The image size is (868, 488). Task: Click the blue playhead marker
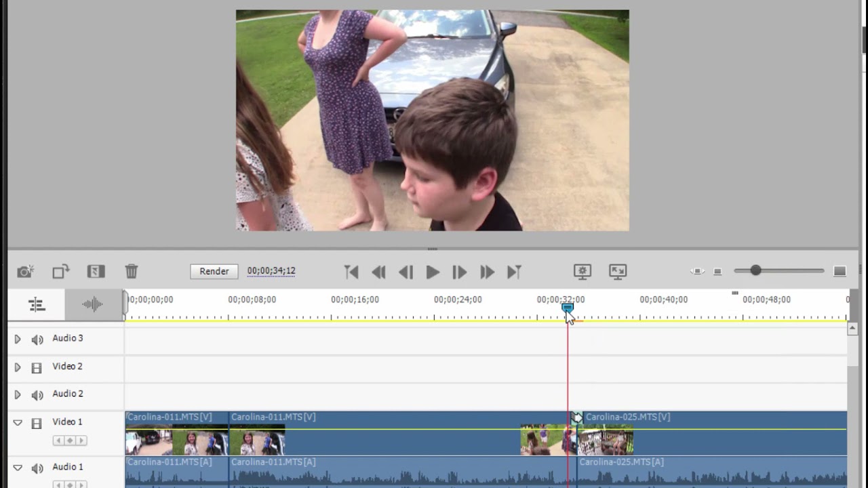568,308
